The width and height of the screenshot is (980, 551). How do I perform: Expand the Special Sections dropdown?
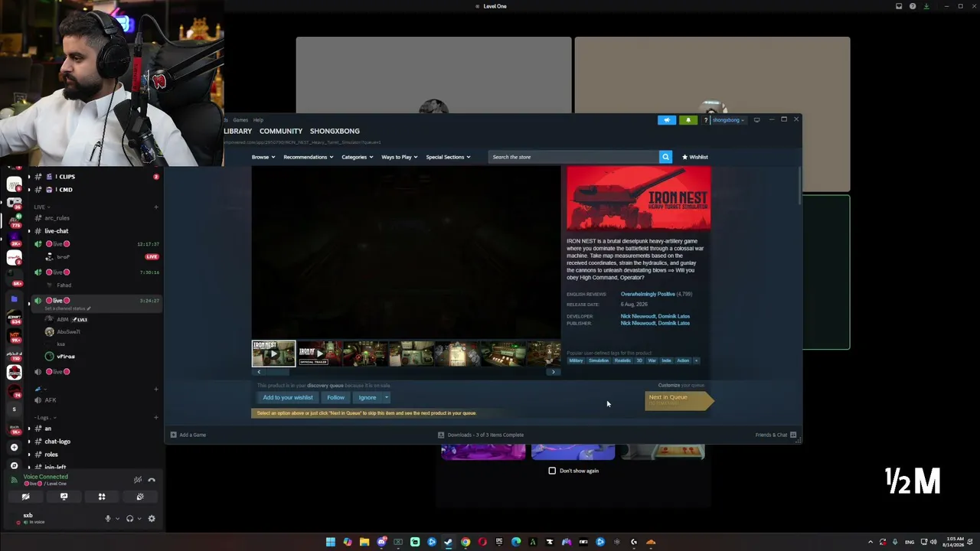[449, 157]
